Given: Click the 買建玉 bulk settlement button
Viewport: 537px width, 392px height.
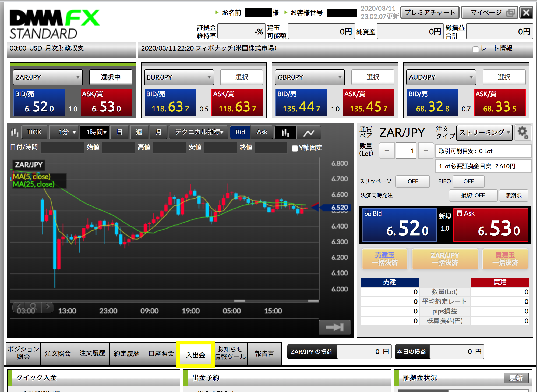Looking at the screenshot, I should pos(505,259).
